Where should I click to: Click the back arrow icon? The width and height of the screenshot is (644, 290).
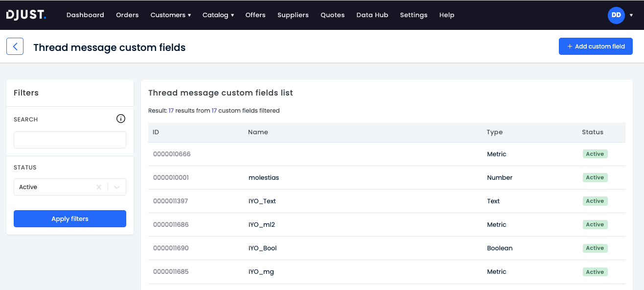(15, 47)
